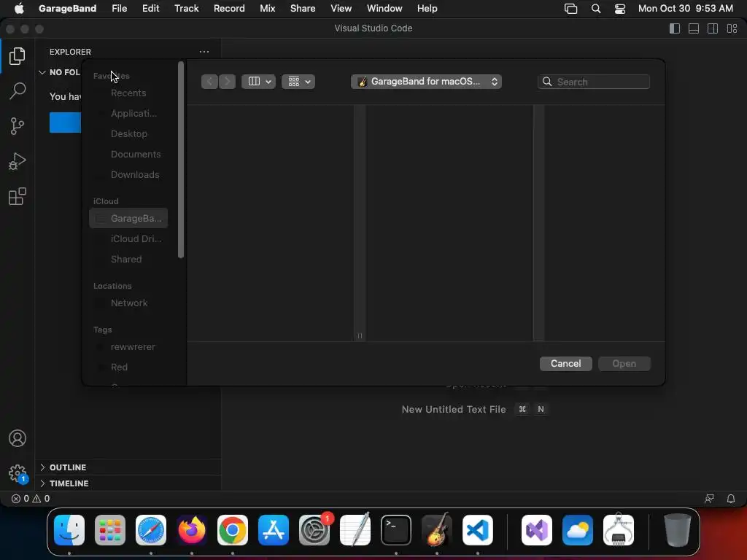The image size is (747, 560).
Task: Toggle primary side bar layout icon
Action: (x=675, y=28)
